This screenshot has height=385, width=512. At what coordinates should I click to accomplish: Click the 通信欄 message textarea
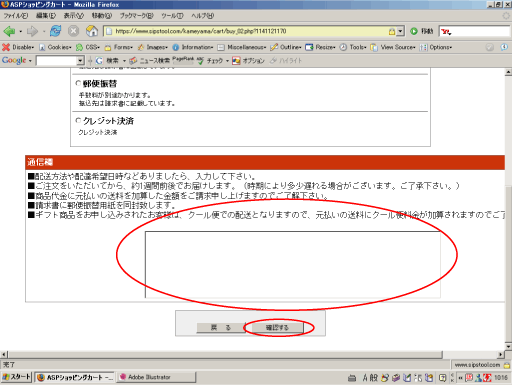coord(293,264)
